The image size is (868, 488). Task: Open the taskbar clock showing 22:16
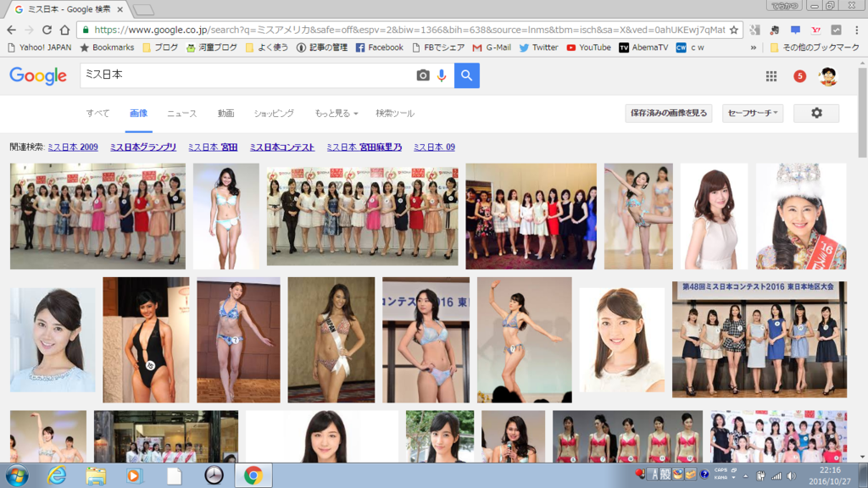(x=829, y=476)
